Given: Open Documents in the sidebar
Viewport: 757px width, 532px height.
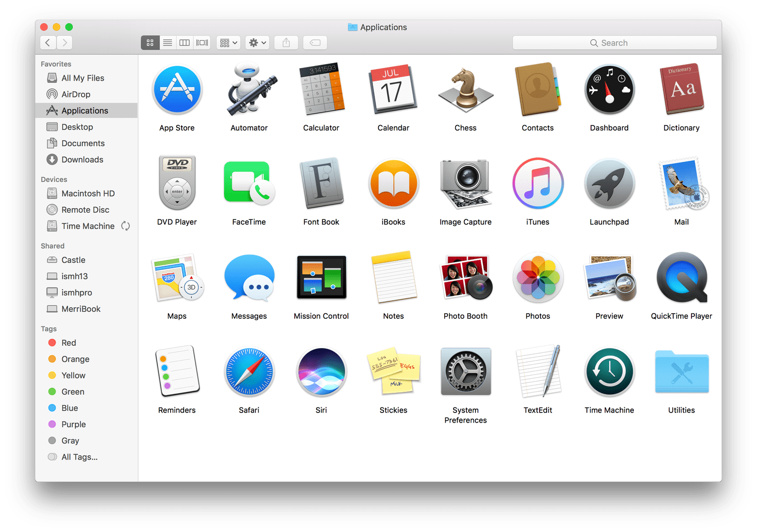Looking at the screenshot, I should (x=86, y=143).
